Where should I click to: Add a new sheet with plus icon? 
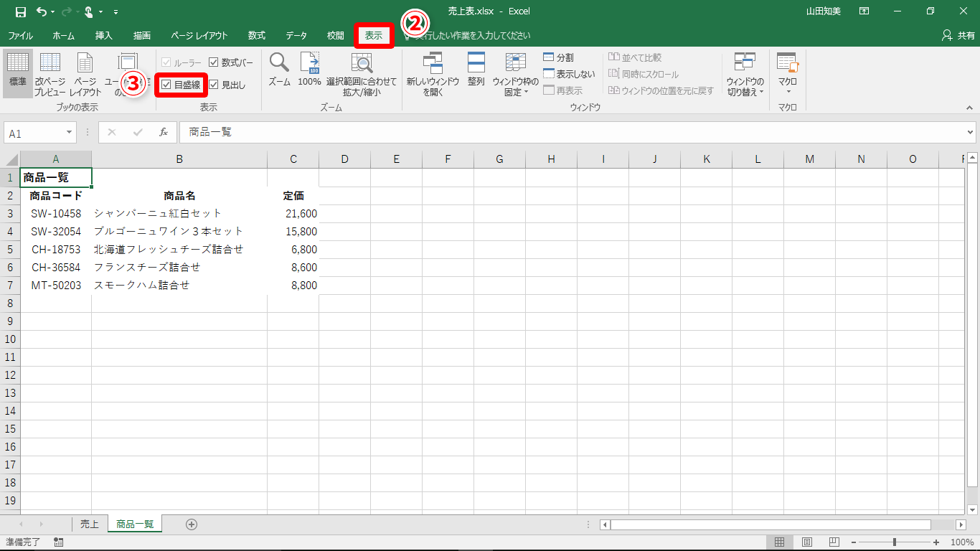pyautogui.click(x=192, y=524)
